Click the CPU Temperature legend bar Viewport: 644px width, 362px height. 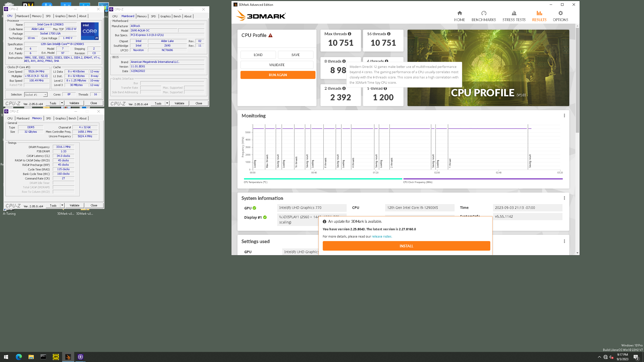click(x=323, y=179)
